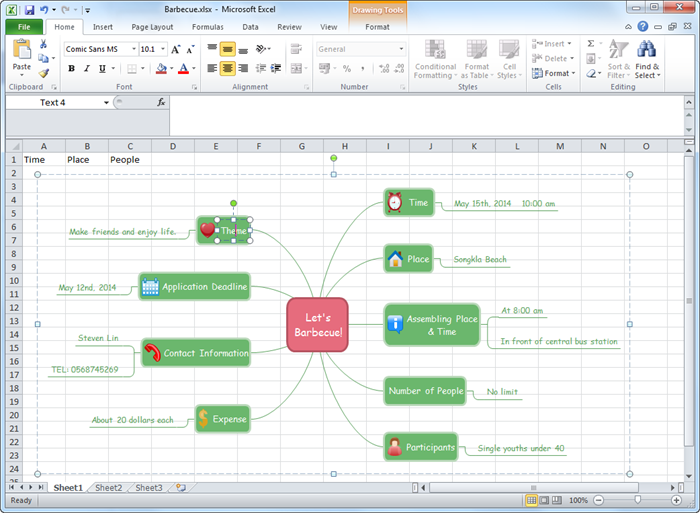The height and width of the screenshot is (513, 700).
Task: Click the Save icon in quick access toolbar
Action: point(28,8)
